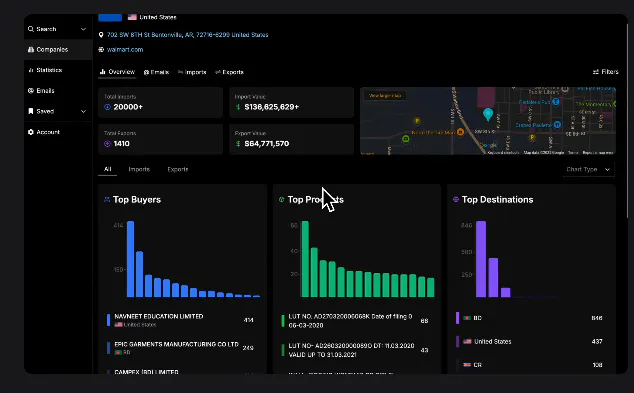Click the Top Destinations purple globe icon

coord(456,199)
